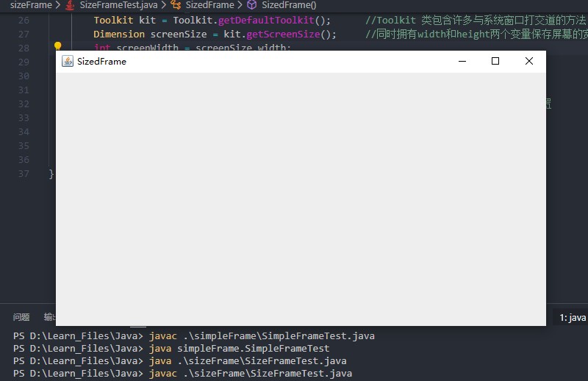The image size is (588, 381).
Task: Click getDefaultToolkit method call on line 26
Action: click(x=266, y=21)
